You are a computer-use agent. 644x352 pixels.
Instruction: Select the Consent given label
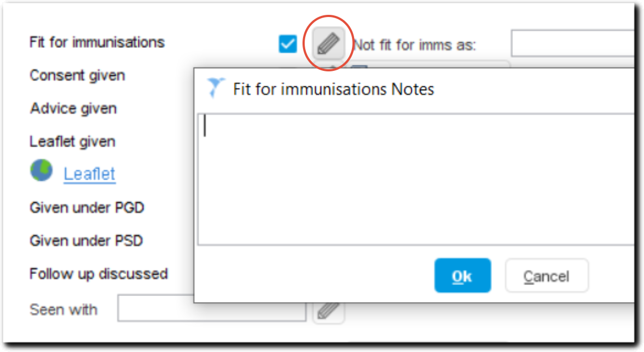pyautogui.click(x=77, y=75)
